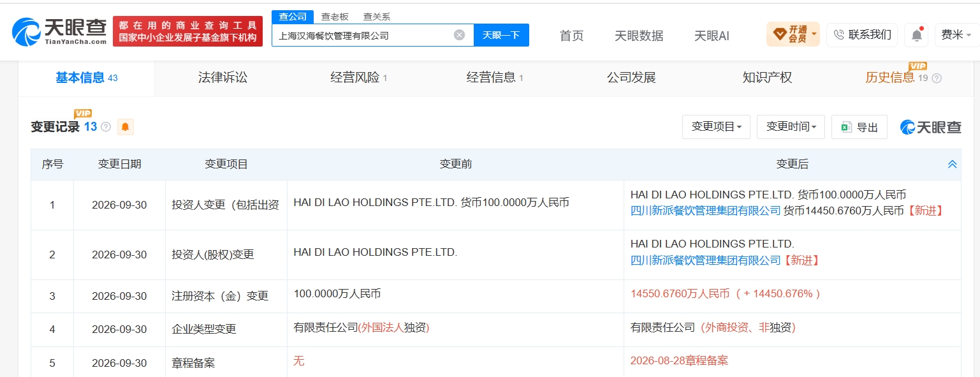The width and height of the screenshot is (980, 377).
Task: Select the 企业类型变更 cell
Action: (x=226, y=329)
